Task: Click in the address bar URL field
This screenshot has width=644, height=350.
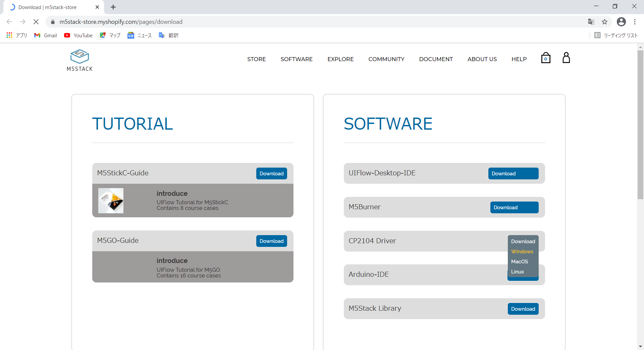Action: click(x=134, y=21)
